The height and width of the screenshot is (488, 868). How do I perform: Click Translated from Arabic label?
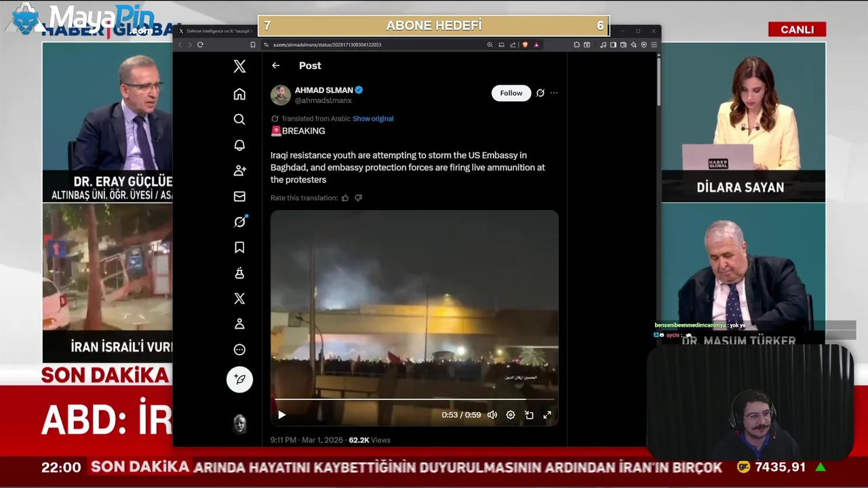(x=316, y=119)
